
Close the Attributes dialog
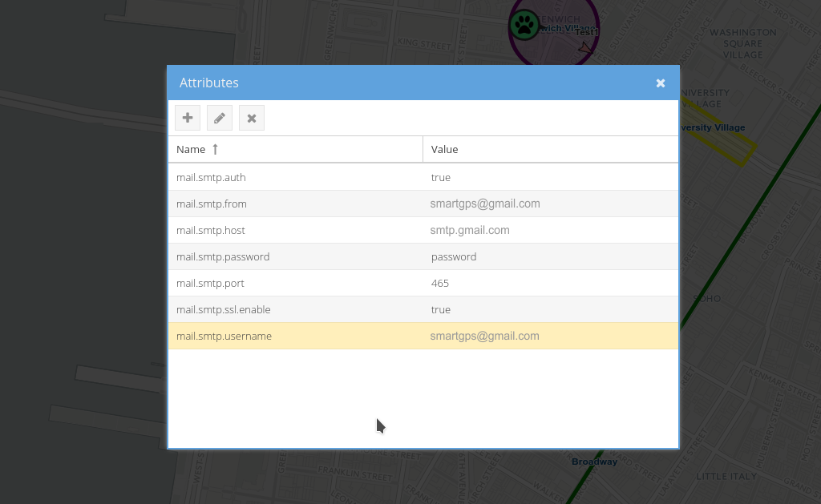(661, 83)
